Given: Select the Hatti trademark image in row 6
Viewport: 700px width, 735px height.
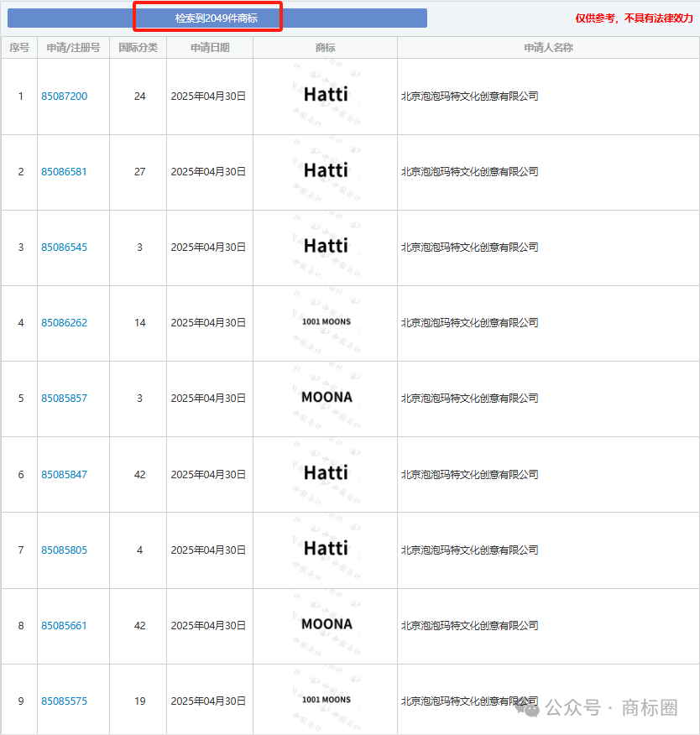Looking at the screenshot, I should coord(326,473).
